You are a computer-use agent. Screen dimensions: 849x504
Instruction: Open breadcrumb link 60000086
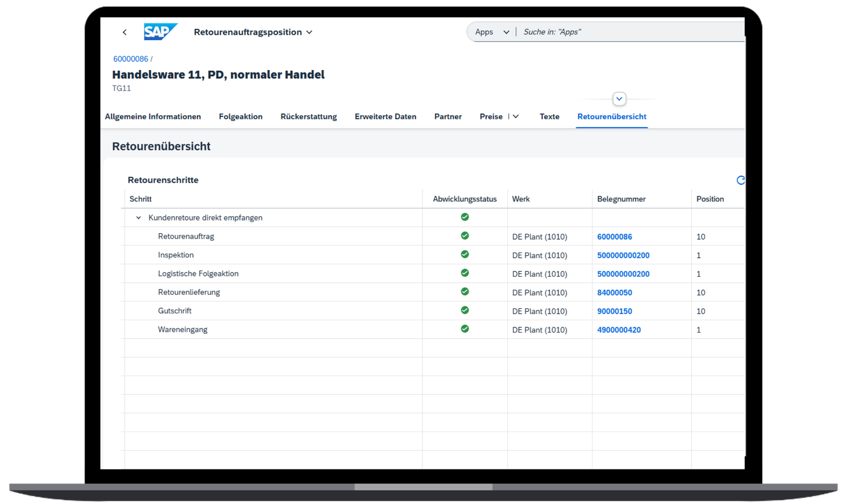pos(130,59)
